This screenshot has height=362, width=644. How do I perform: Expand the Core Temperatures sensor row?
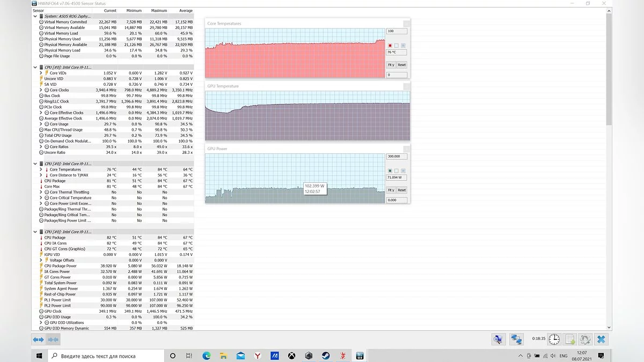tap(41, 169)
